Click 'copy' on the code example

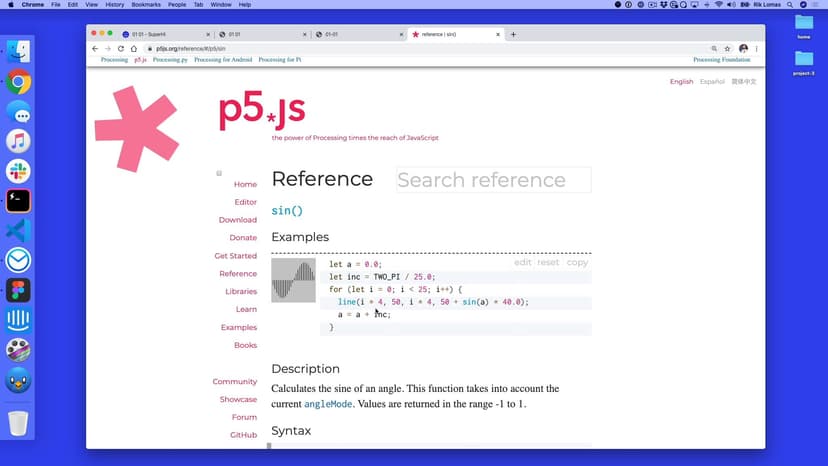577,262
